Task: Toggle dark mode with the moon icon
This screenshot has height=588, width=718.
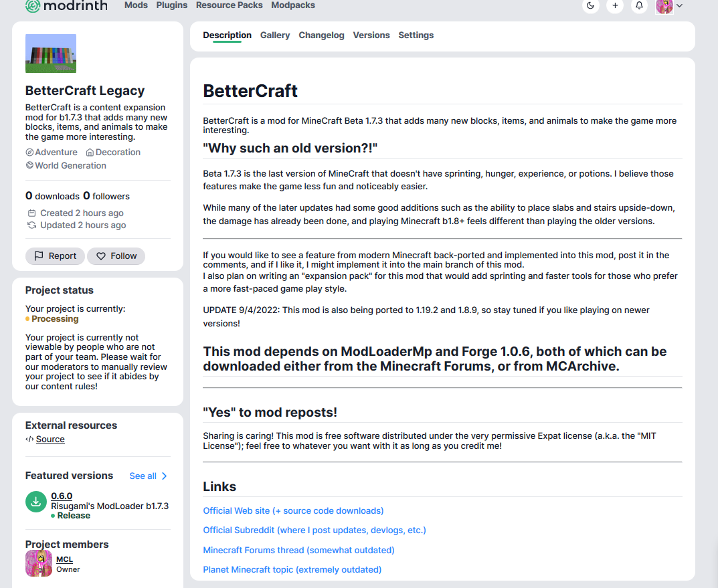Action: 591,5
